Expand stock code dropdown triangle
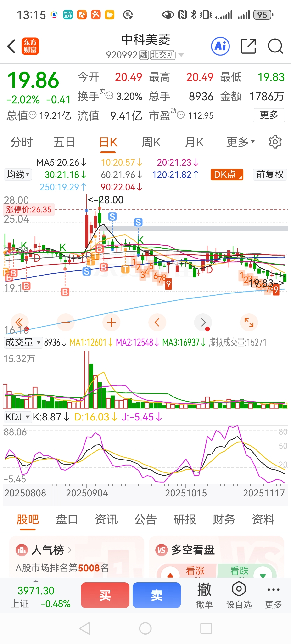This screenshot has width=291, height=644. [181, 55]
